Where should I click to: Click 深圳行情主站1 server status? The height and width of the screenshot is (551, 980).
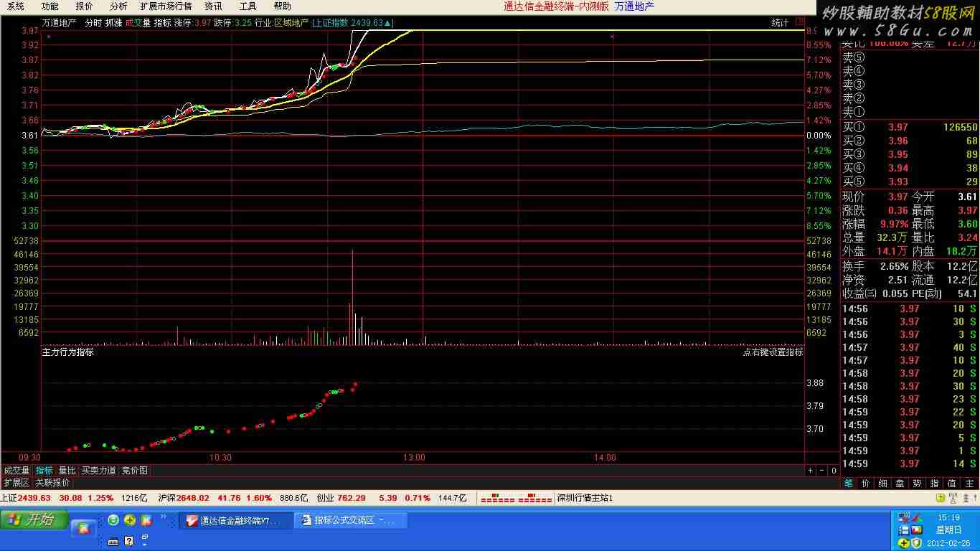(585, 498)
